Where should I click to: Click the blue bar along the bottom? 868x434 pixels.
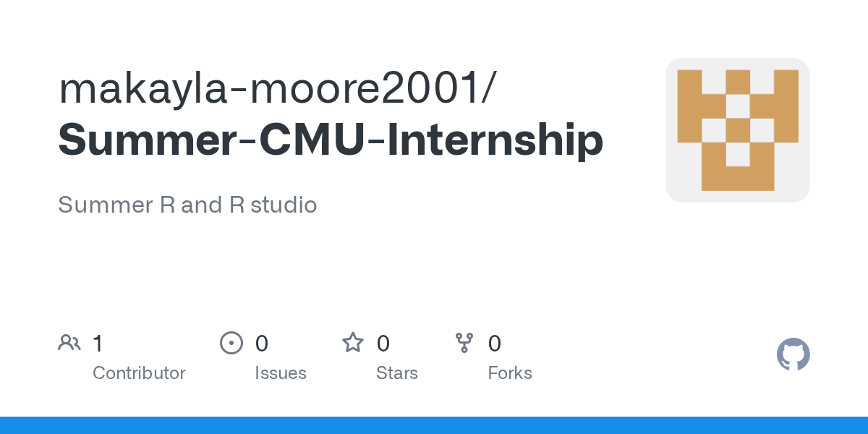click(434, 425)
